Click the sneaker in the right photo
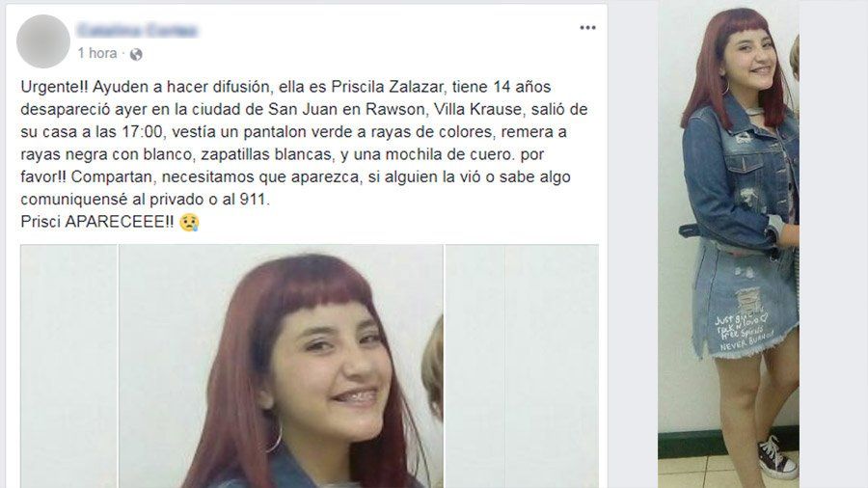 click(776, 457)
